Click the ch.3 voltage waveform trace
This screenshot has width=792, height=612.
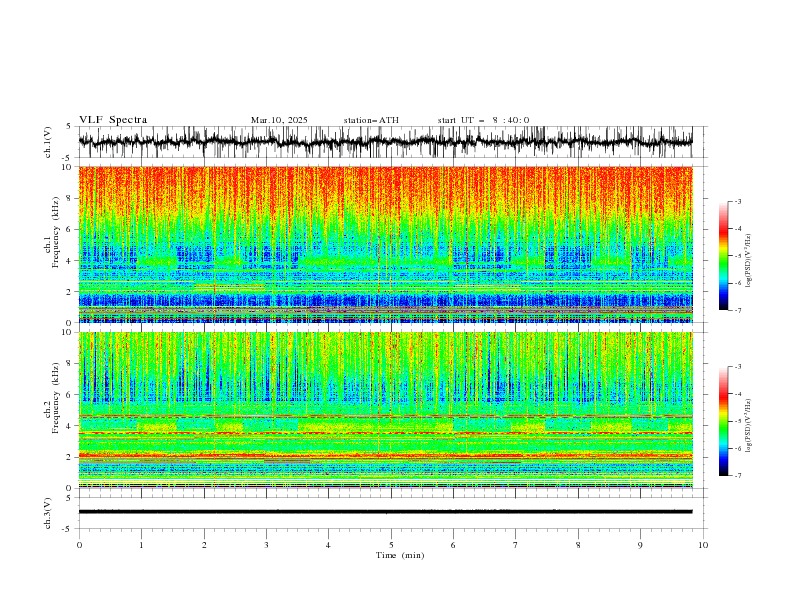(385, 512)
